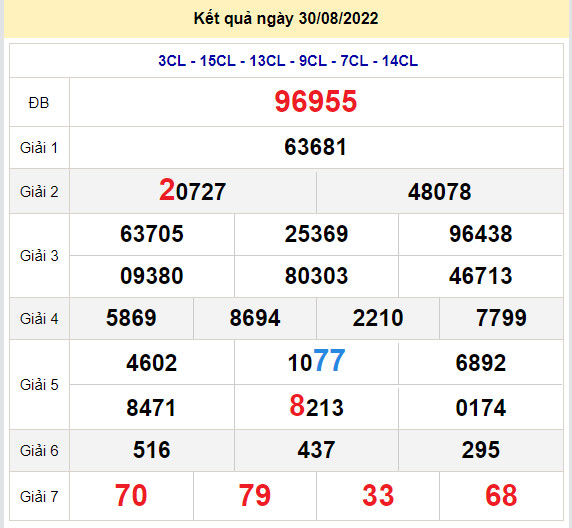Select the Giải 1 result 63681
The image size is (572, 528).
[316, 147]
